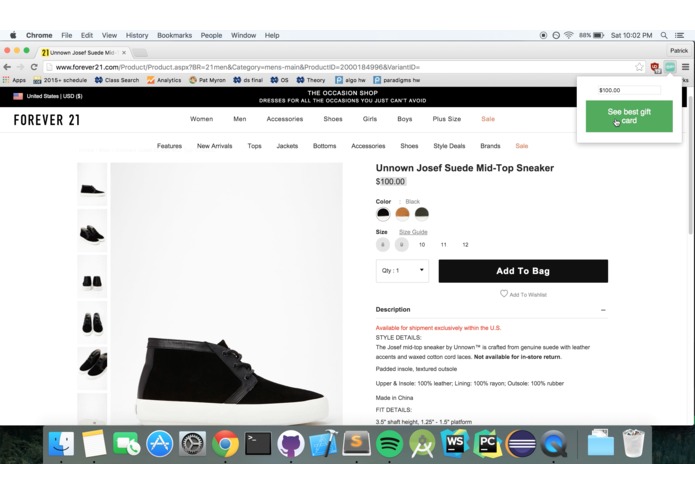Launch FaceTime from the dock
The image size is (695, 494).
click(127, 443)
